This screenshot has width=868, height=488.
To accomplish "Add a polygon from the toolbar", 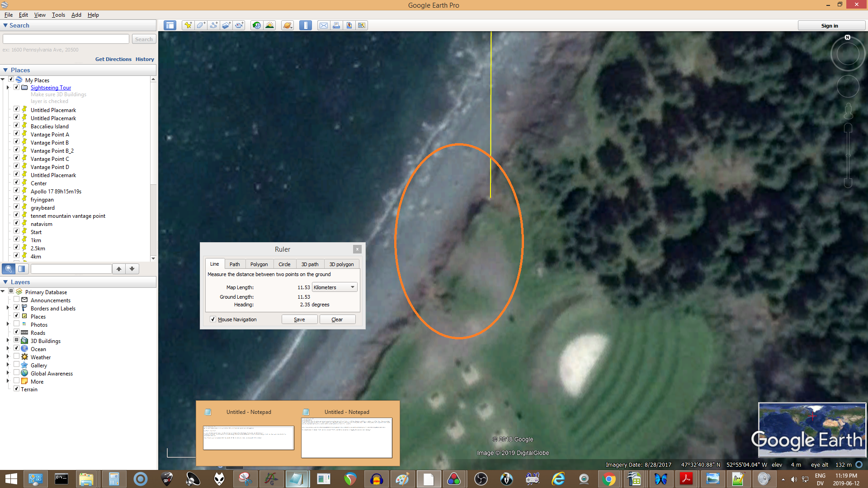I will pyautogui.click(x=201, y=25).
